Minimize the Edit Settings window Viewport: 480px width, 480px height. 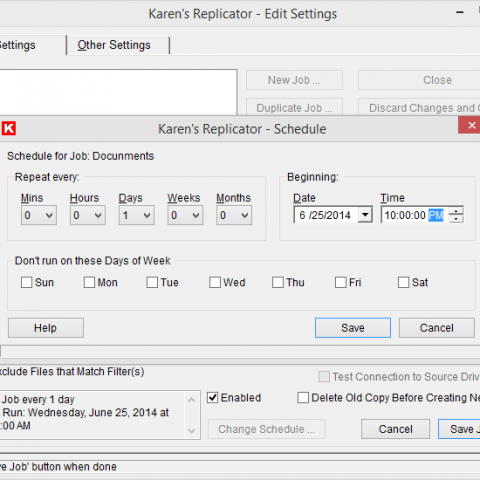pyautogui.click(x=460, y=13)
